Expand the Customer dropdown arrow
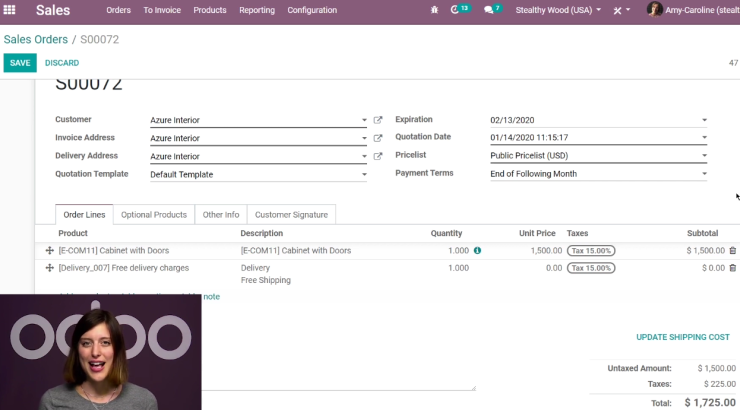This screenshot has height=410, width=740. pos(364,120)
